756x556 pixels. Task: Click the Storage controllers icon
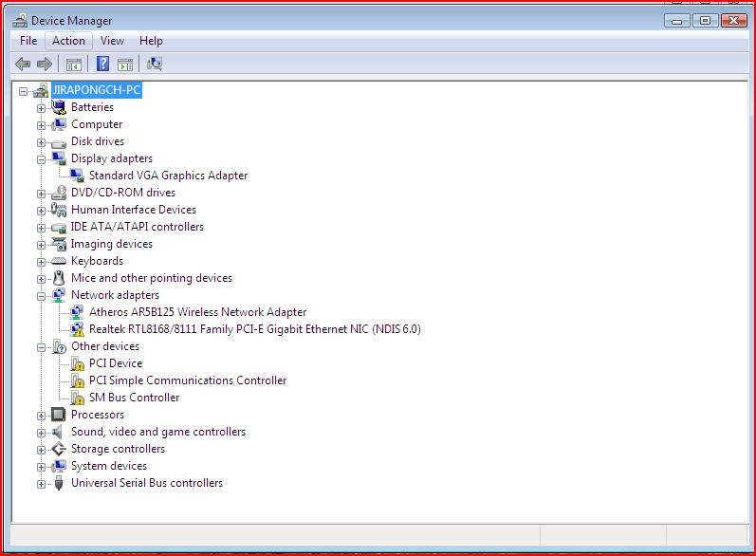[59, 449]
